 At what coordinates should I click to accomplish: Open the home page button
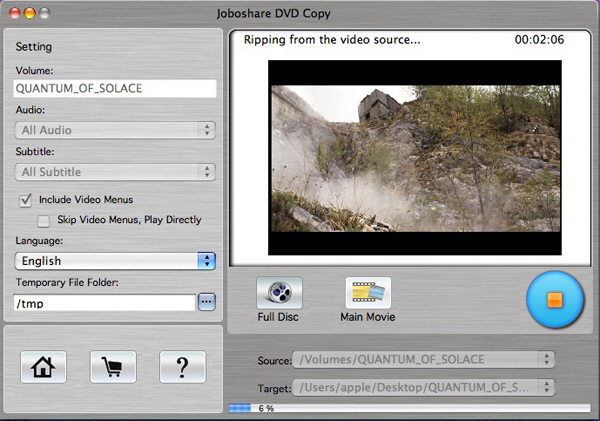click(43, 367)
